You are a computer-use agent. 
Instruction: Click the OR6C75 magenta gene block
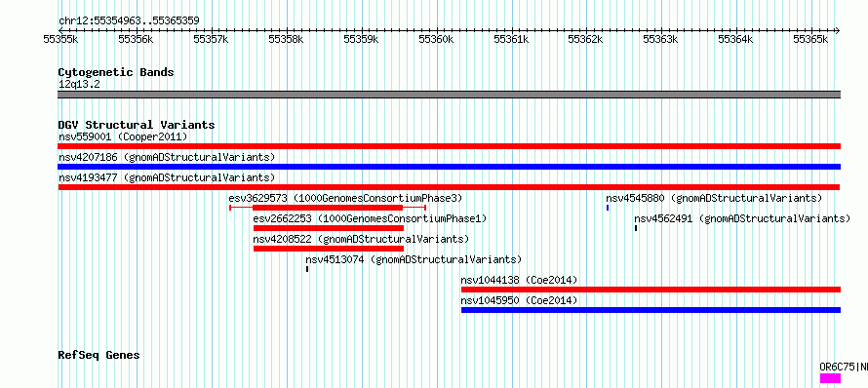pyautogui.click(x=830, y=378)
